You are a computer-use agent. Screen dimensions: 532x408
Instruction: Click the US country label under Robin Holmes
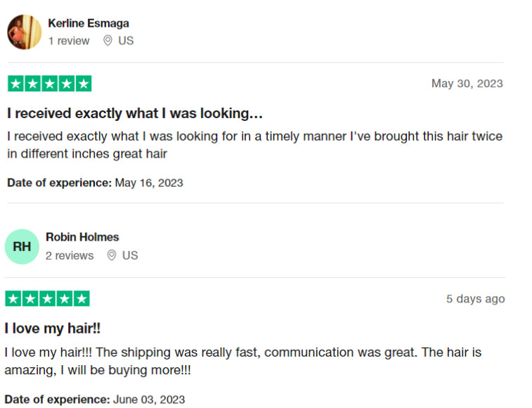tap(130, 255)
